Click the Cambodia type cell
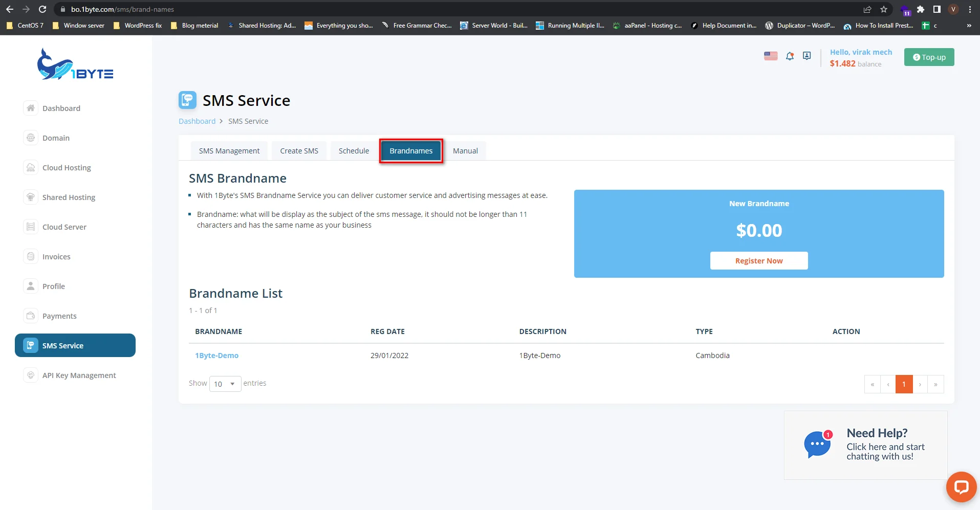This screenshot has height=510, width=980. [712, 356]
